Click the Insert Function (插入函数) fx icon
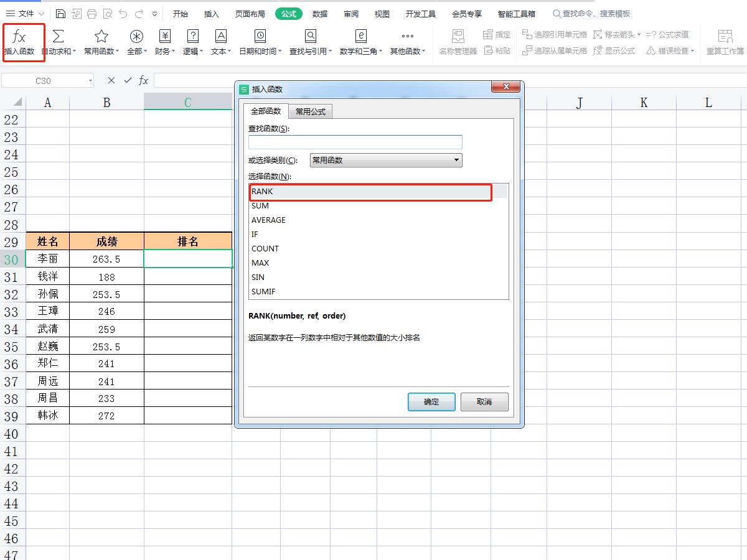 pos(19,37)
